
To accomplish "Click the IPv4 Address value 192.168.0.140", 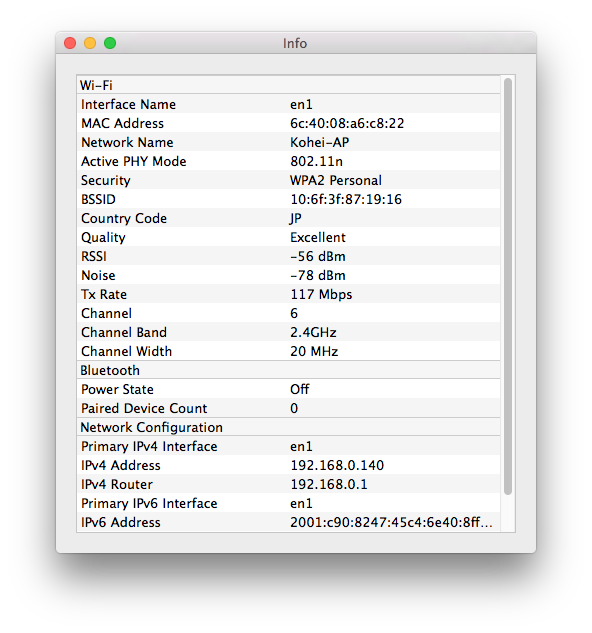I will tap(337, 465).
